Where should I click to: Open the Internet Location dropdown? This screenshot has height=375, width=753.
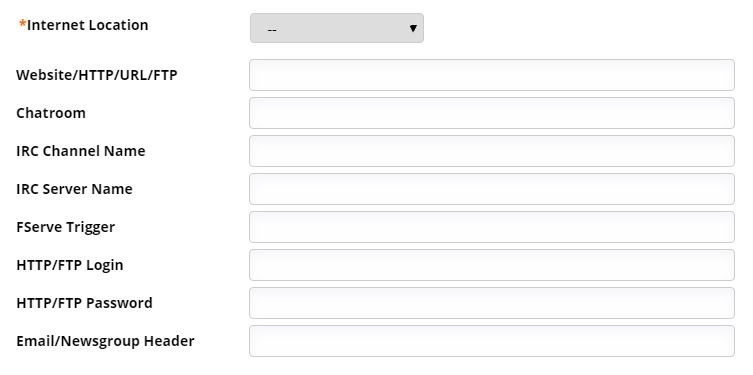(337, 28)
